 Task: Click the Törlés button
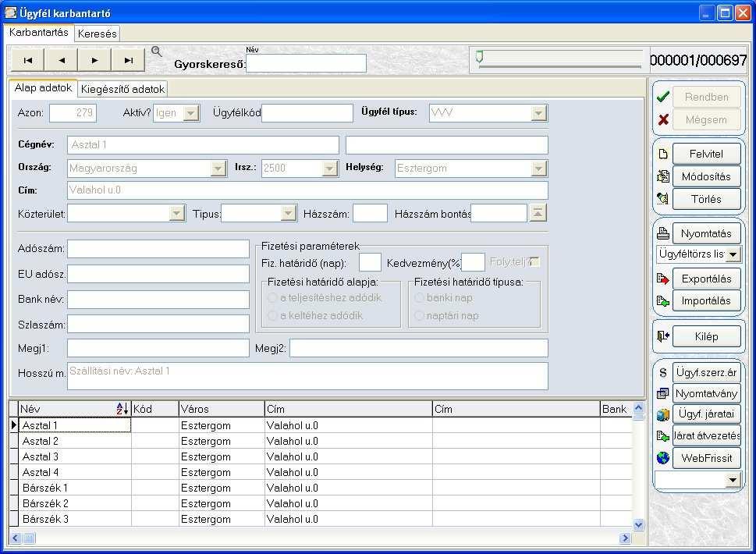[x=706, y=199]
